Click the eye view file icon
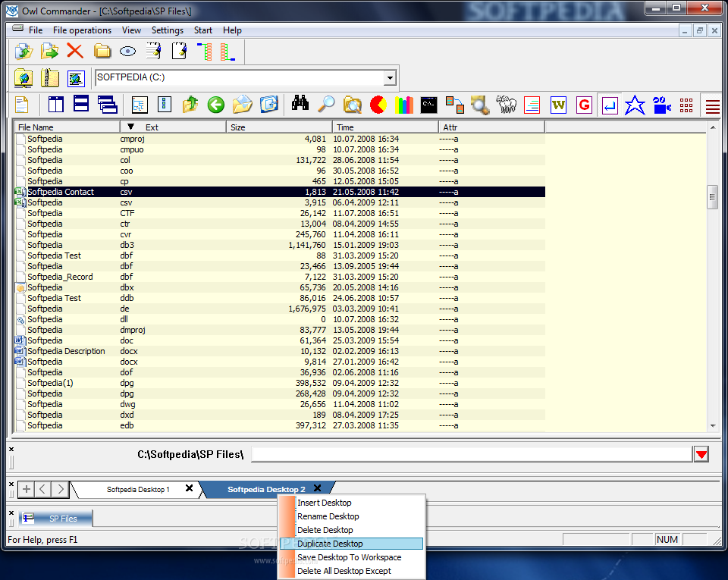The width and height of the screenshot is (728, 580). 127,51
